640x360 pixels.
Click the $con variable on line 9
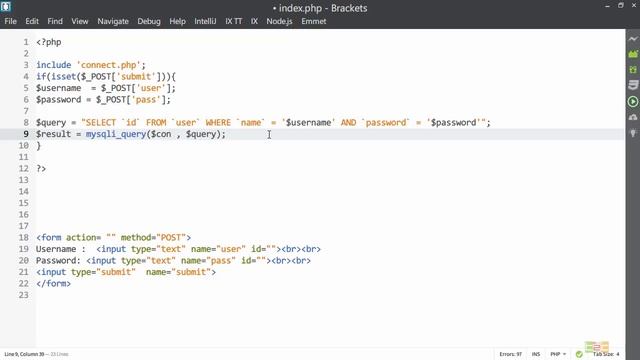161,134
